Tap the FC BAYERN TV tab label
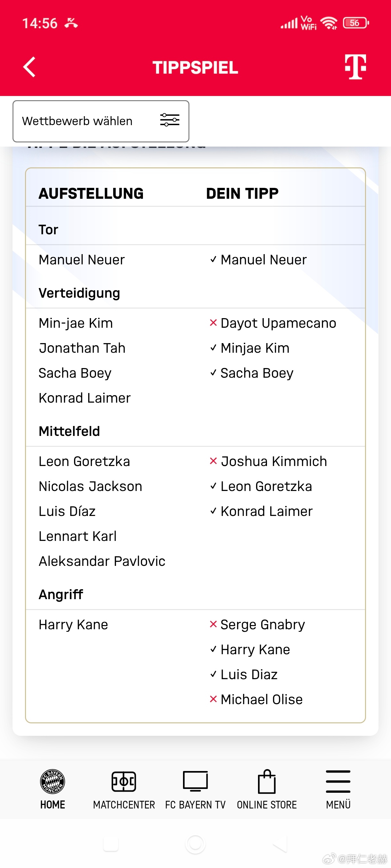 point(195,805)
